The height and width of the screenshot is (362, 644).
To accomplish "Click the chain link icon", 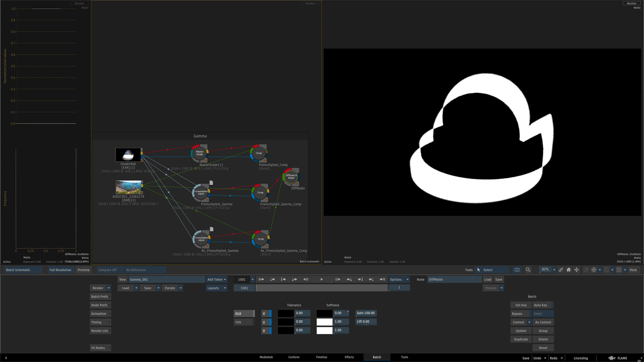I will [561, 270].
